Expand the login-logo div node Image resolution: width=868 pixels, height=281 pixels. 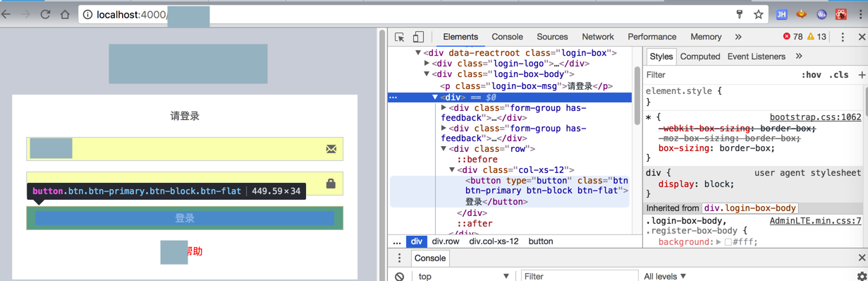427,64
